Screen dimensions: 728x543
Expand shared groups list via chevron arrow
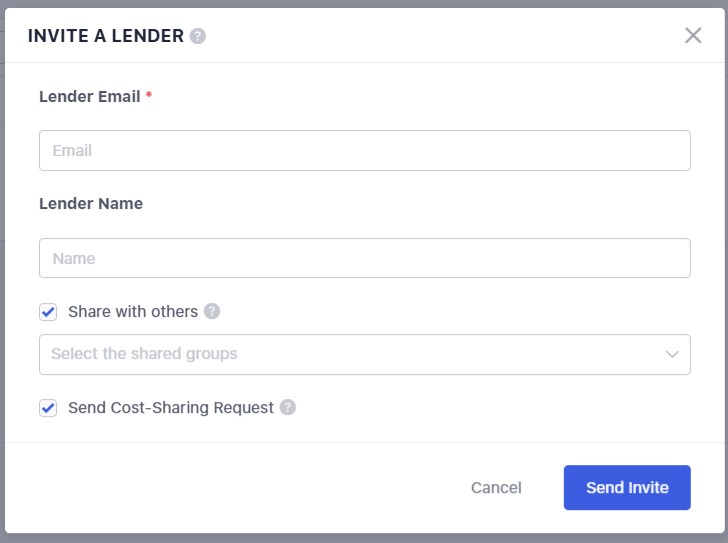point(672,354)
